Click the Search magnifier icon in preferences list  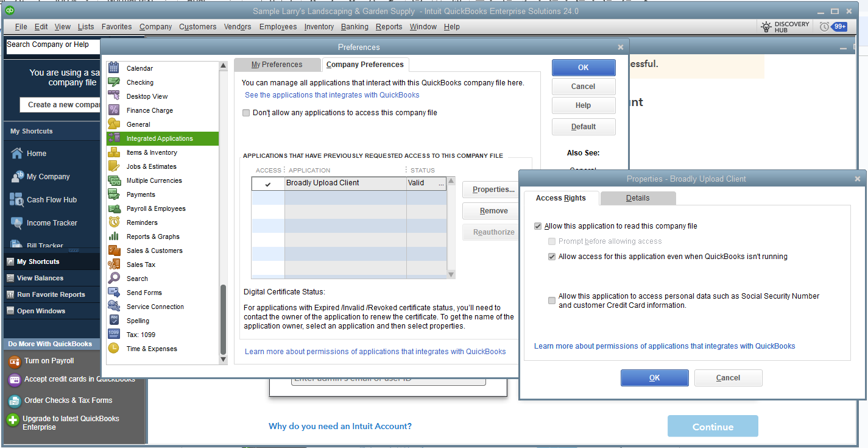coord(114,279)
